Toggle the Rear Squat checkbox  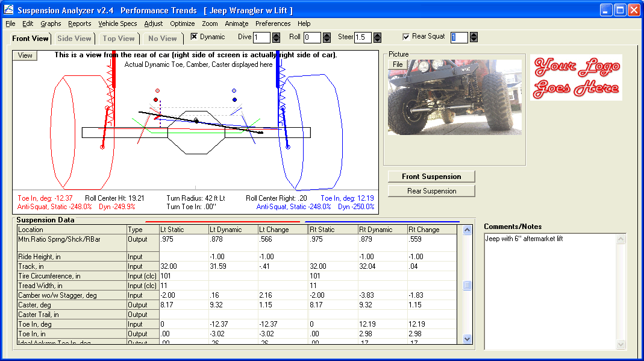406,37
